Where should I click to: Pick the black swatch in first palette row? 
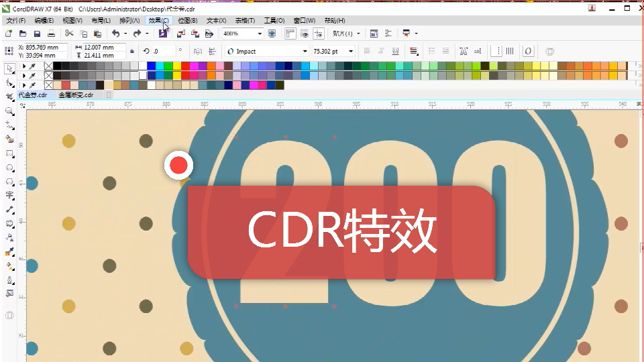click(57, 66)
